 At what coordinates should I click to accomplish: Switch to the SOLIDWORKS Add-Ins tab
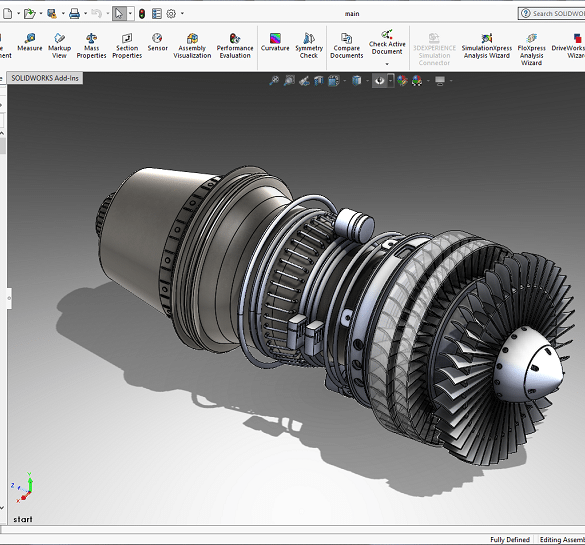(x=45, y=78)
